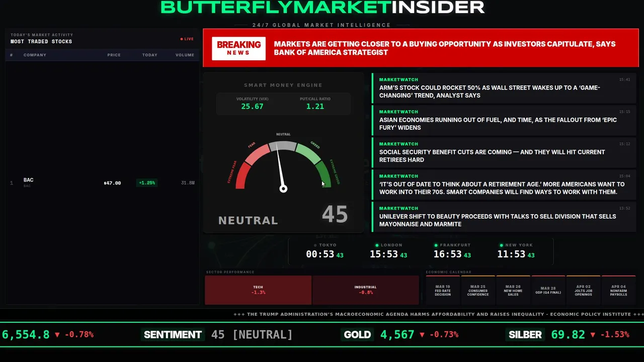
Task: Select the Tech sector performance tile
Action: click(258, 290)
